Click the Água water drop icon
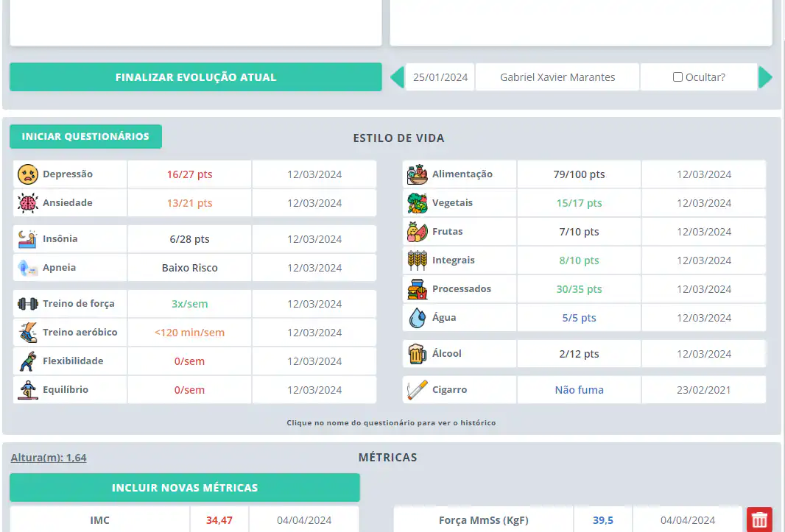Viewport: 785px width, 532px height. tap(418, 318)
